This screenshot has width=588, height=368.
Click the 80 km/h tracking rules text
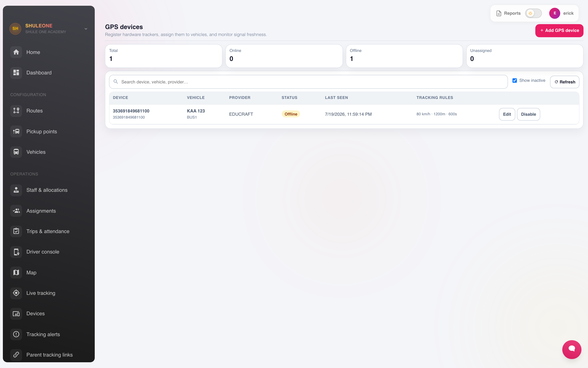click(x=437, y=114)
